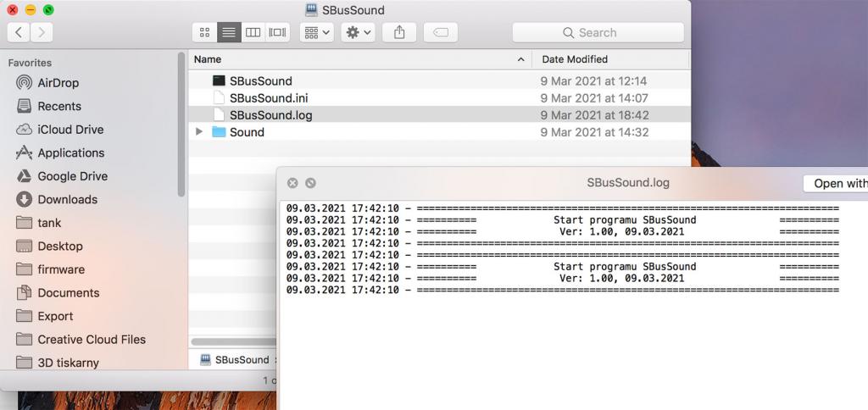Expand the Sound folder disclosure triangle
The image size is (868, 410).
[199, 132]
